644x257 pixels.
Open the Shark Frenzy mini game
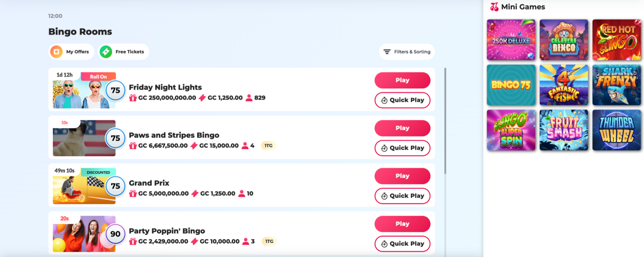(x=616, y=85)
